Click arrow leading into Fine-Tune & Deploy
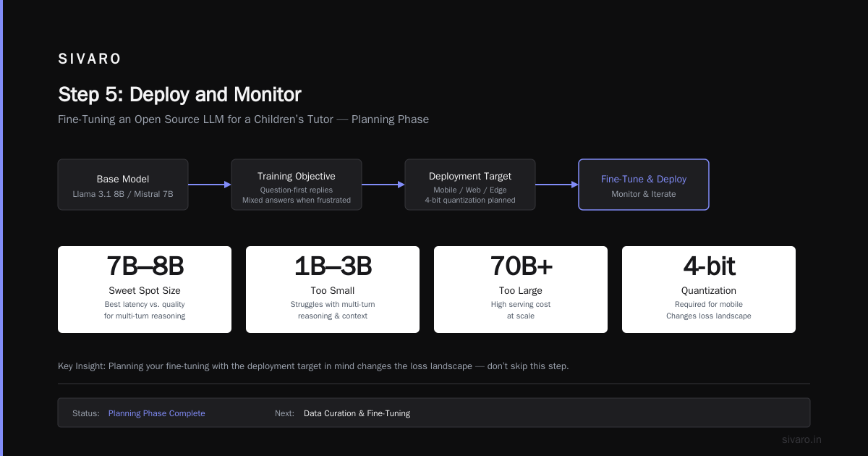This screenshot has height=456, width=868. [557, 185]
